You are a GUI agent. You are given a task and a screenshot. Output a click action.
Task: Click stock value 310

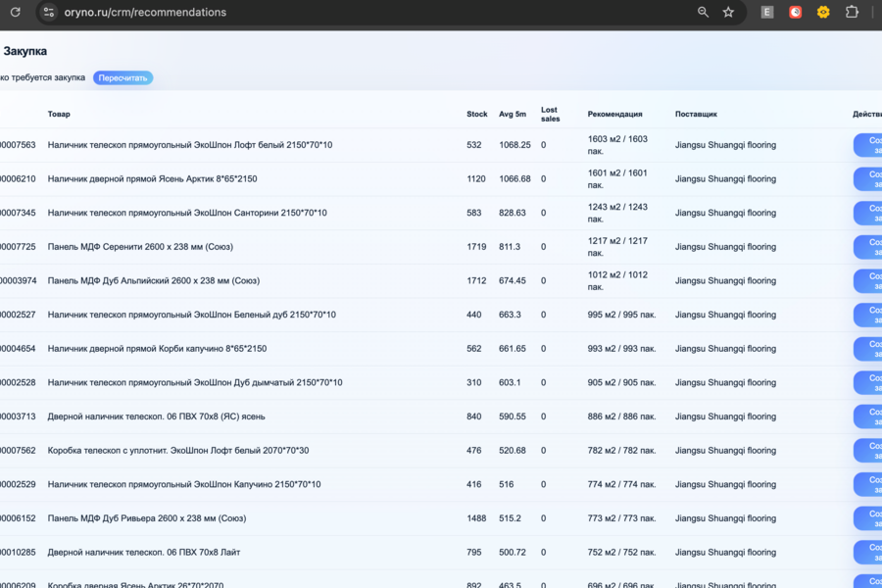pos(474,382)
